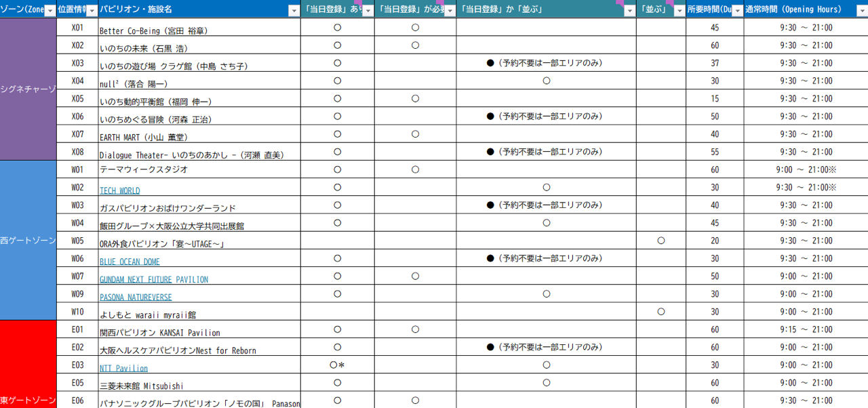Screen dimensions: 868x408
Task: Click the 'null² (落合 陽一)' cell
Action: point(199,81)
